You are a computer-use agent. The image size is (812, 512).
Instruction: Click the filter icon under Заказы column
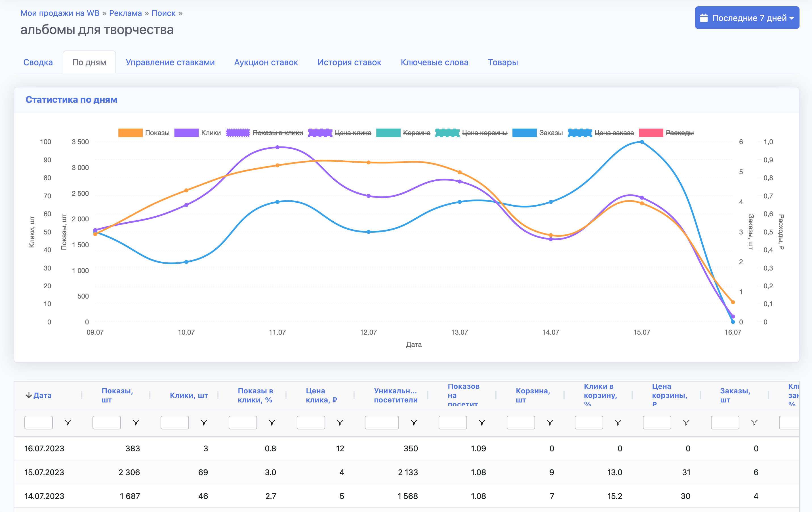click(x=754, y=422)
